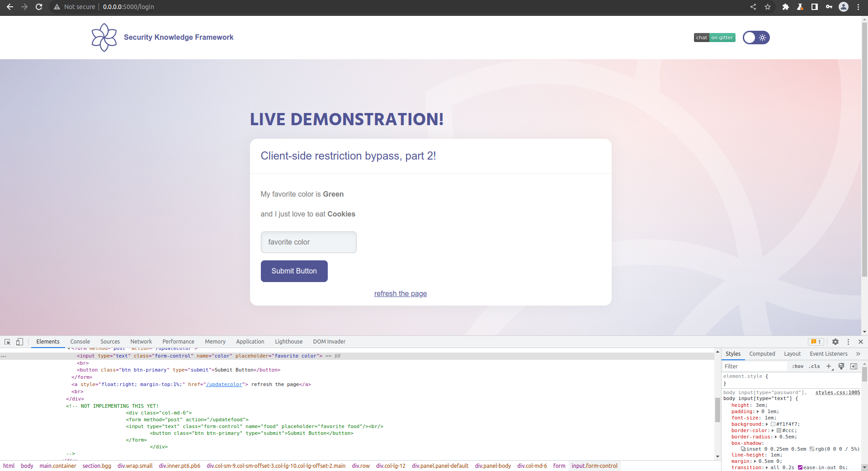Open color picker for #f1f4f7 swatch

click(773, 424)
